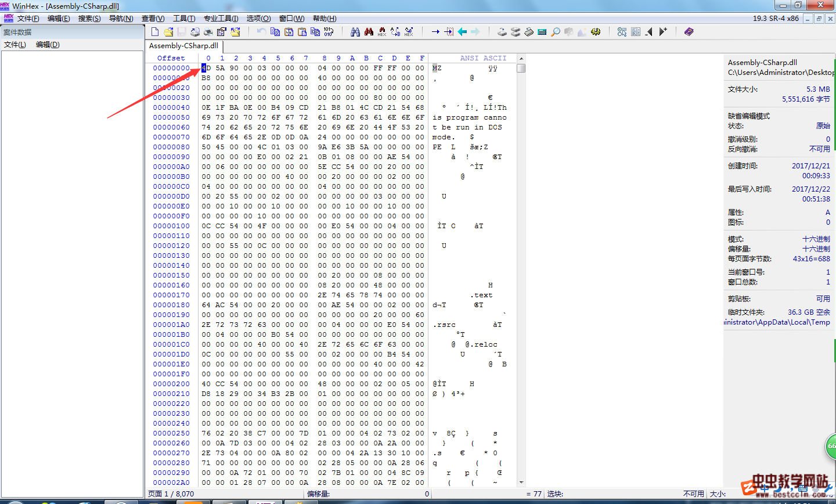This screenshot has height=504, width=836.
Task: Open the 专业工具(I) menu
Action: [221, 19]
